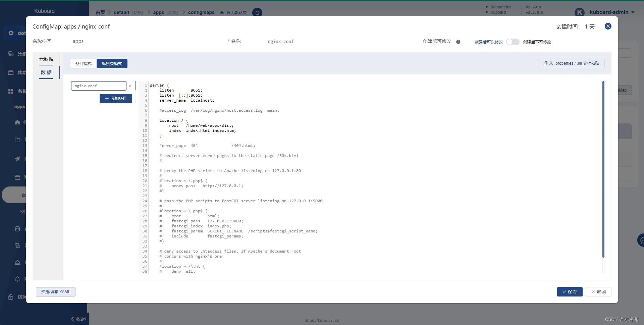
Task: Open the apps breadcrumb link
Action: coord(158,13)
